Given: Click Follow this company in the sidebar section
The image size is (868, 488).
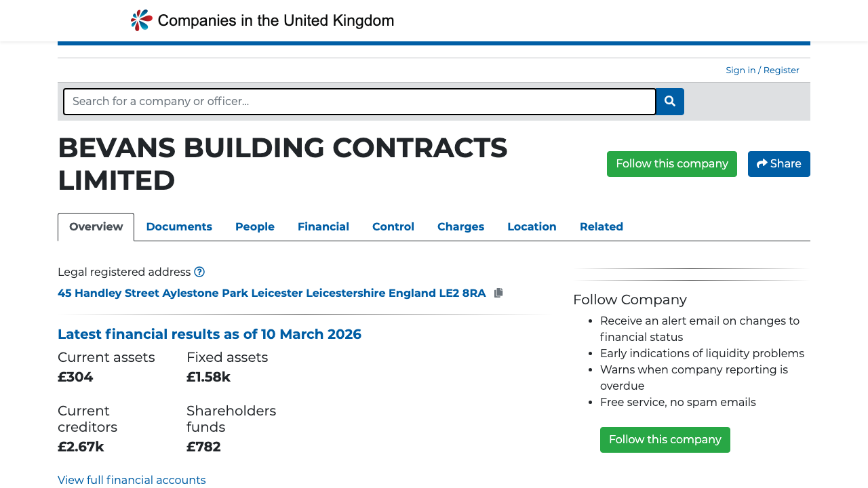Looking at the screenshot, I should (x=665, y=439).
